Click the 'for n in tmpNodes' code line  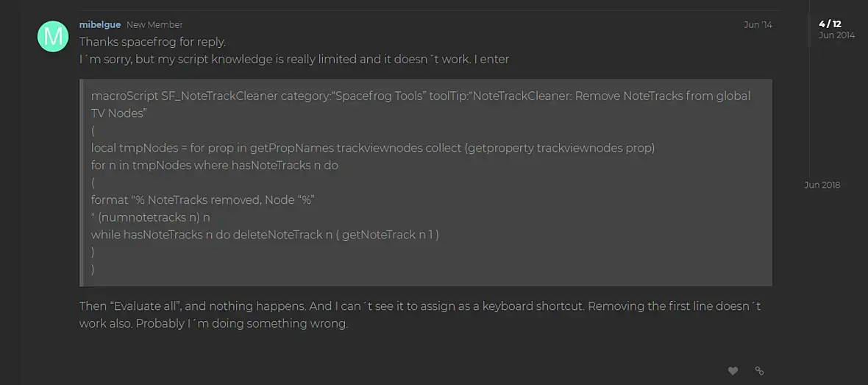[214, 166]
